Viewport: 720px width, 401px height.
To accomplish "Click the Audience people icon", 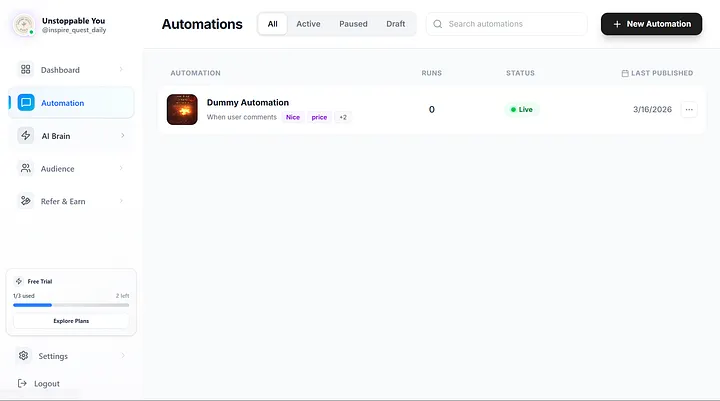I will tap(26, 168).
